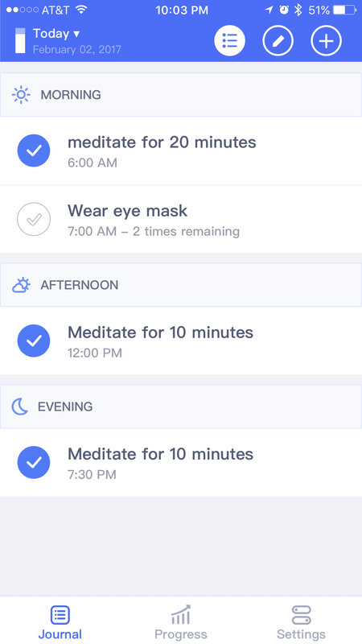362x644 pixels.
Task: Collapse the AFTERNOON section header
Action: coord(181,285)
